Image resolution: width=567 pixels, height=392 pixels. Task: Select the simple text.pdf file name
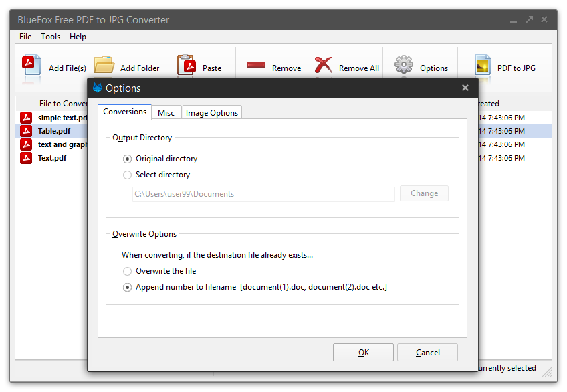tap(63, 118)
